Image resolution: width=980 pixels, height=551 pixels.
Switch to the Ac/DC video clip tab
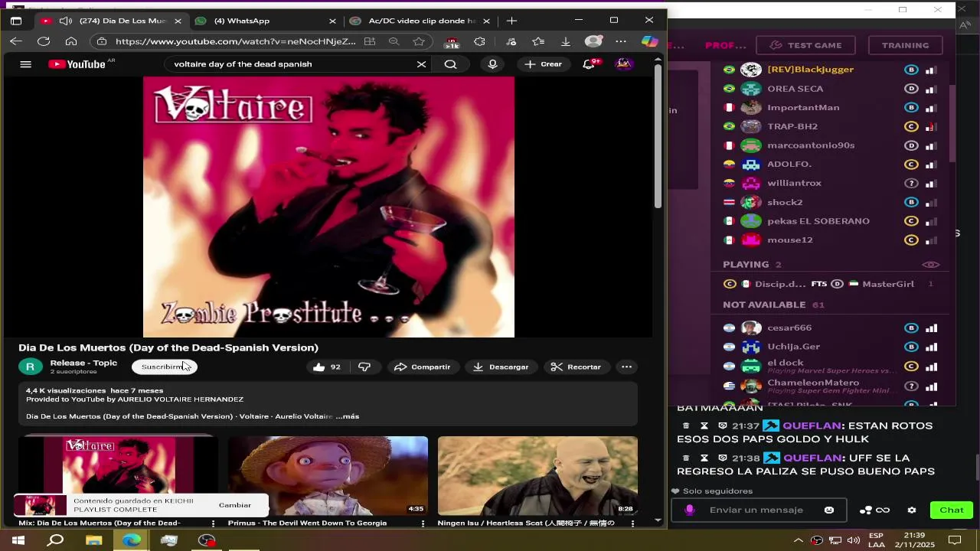click(x=420, y=21)
